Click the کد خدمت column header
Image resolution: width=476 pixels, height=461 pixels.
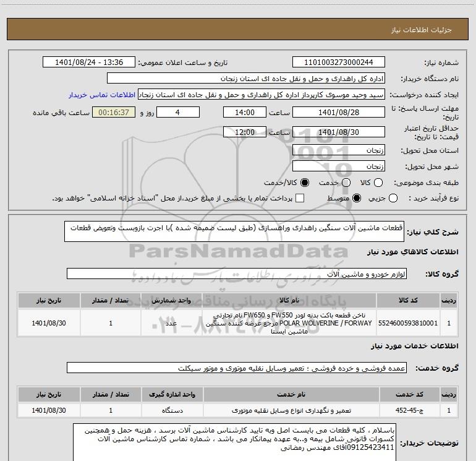point(409,394)
